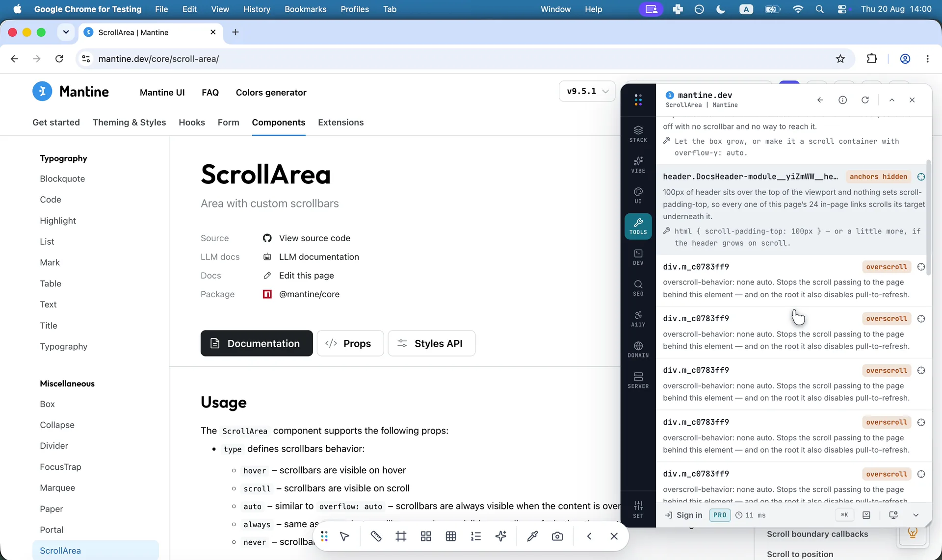Open the DEV panel icon
This screenshot has width=942, height=560.
click(638, 257)
